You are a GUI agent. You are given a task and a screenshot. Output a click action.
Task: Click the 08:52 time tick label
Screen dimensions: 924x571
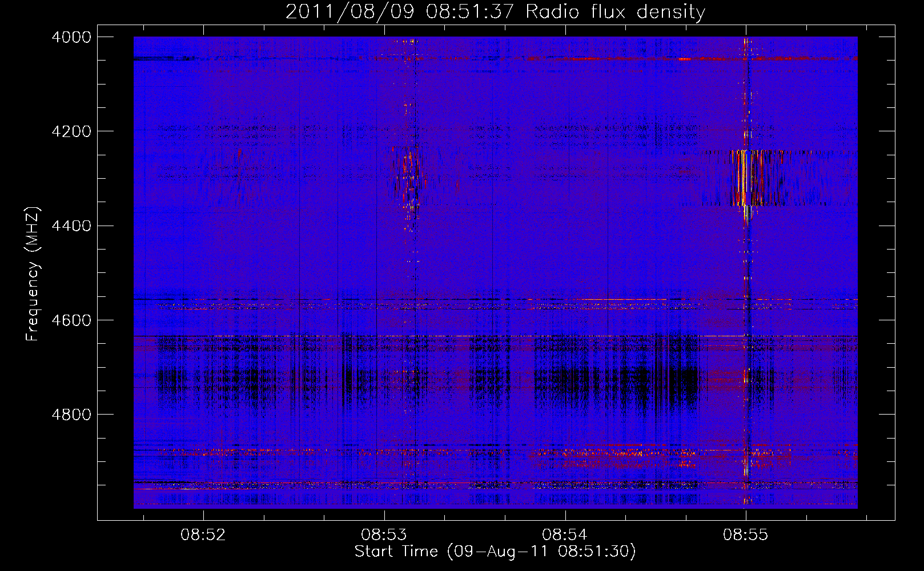click(203, 535)
